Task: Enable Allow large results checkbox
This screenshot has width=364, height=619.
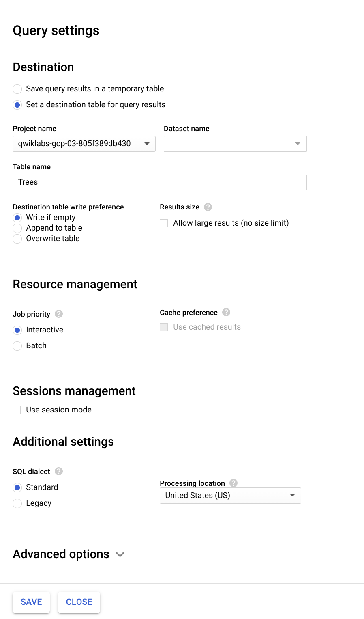Action: tap(163, 223)
